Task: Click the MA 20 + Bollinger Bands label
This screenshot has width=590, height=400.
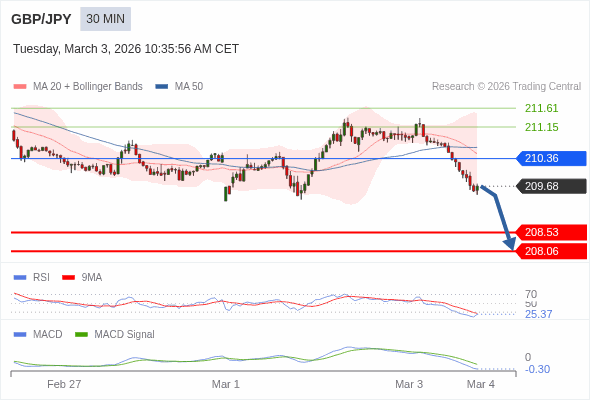Action: 88,87
